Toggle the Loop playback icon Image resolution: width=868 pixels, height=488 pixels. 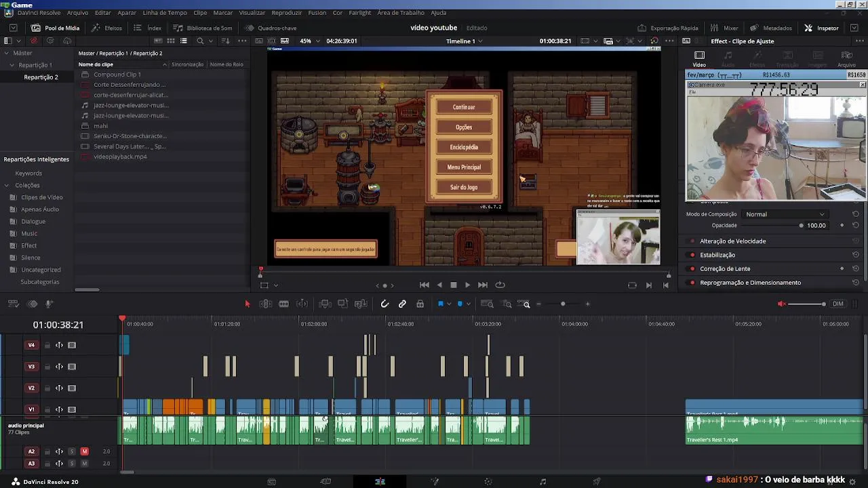[x=500, y=285]
